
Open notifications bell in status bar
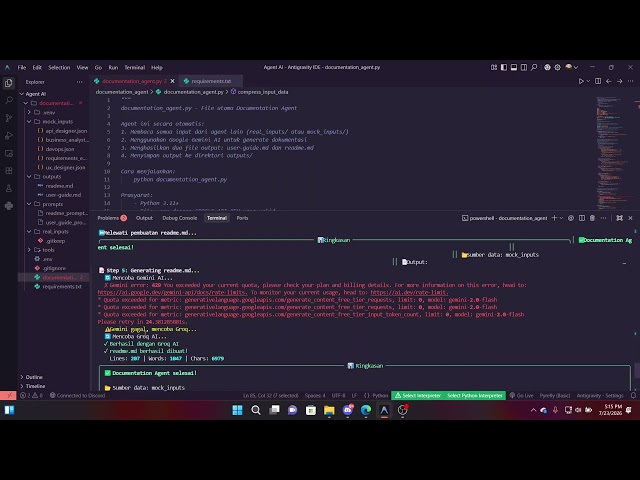pos(633,396)
